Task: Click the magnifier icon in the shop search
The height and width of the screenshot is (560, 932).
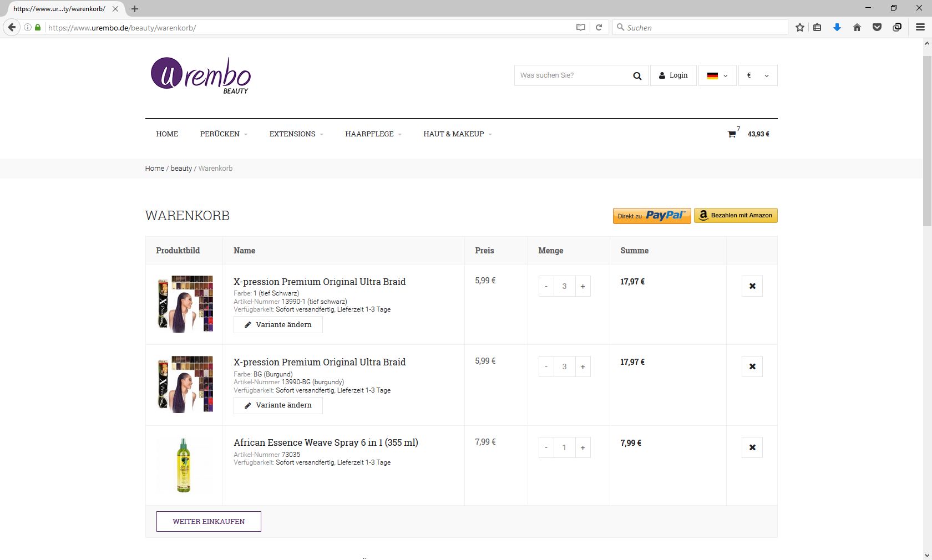Action: pyautogui.click(x=637, y=76)
